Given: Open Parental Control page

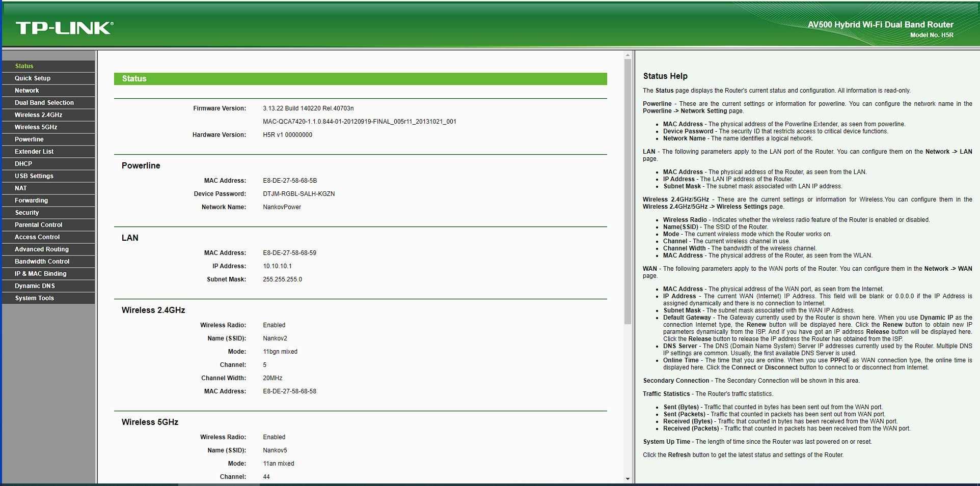Looking at the screenshot, I should [x=48, y=225].
